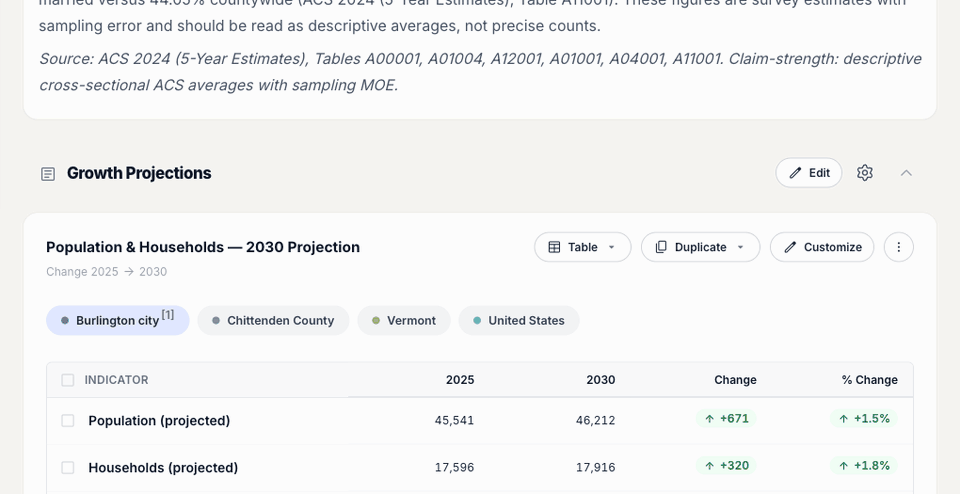Viewport: 960px width, 494px height.
Task: Click the Households (projected) row label
Action: [x=163, y=468]
